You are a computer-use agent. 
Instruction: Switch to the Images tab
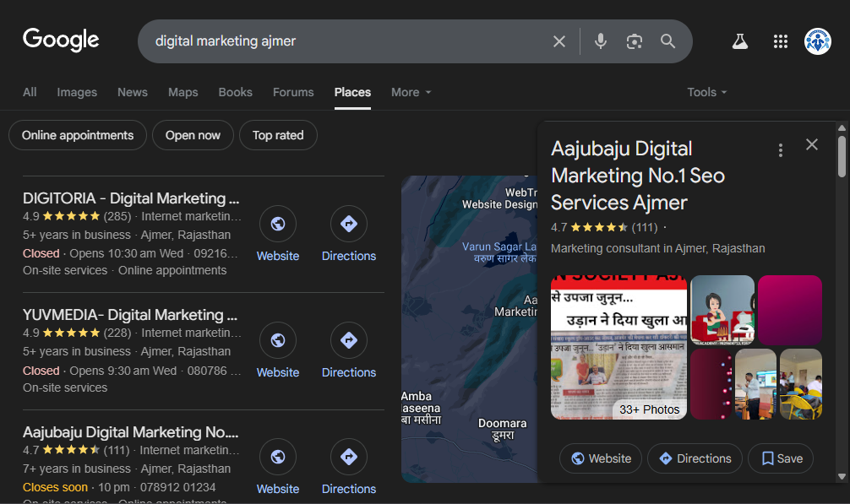[x=77, y=92]
